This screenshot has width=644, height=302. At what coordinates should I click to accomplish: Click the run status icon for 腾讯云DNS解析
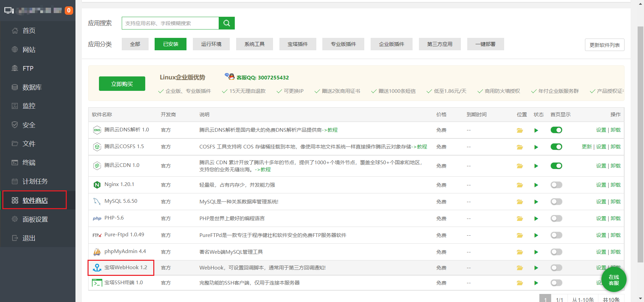536,130
